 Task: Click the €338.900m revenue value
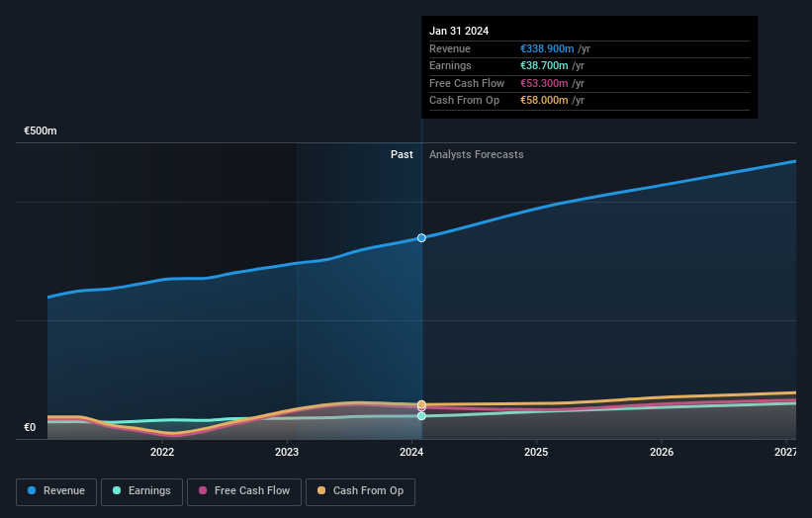click(547, 48)
